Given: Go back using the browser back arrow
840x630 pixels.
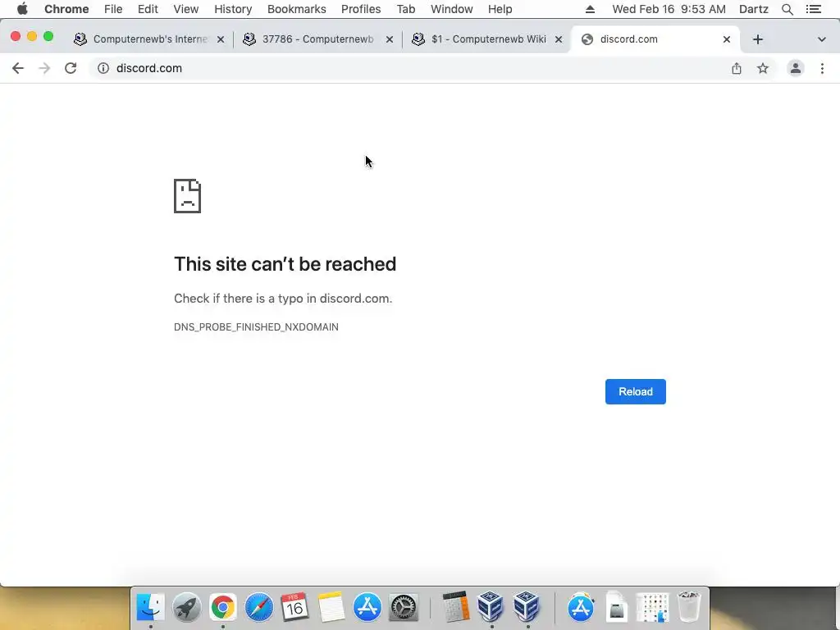Looking at the screenshot, I should tap(18, 68).
